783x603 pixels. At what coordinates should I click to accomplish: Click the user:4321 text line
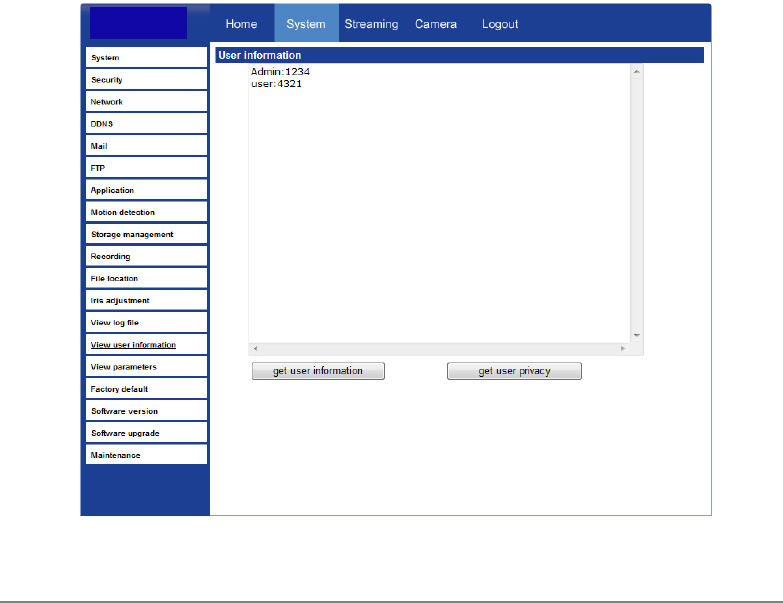[x=276, y=83]
